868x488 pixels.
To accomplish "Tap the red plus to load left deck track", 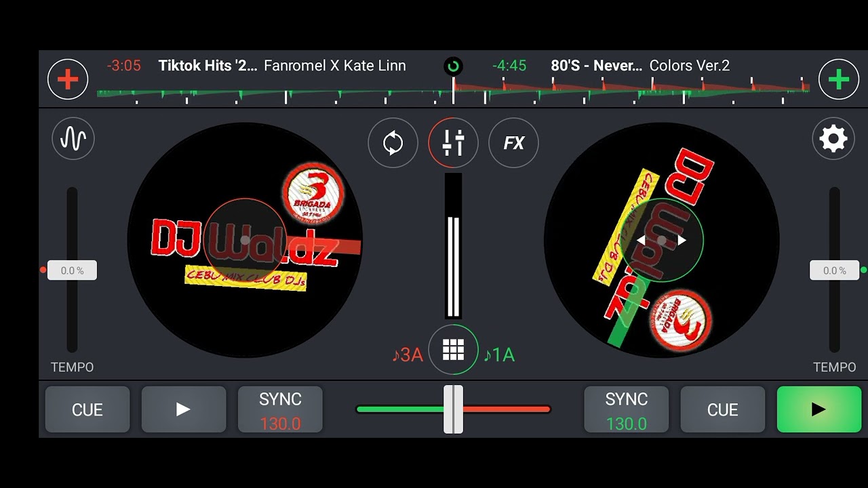I will (x=68, y=79).
